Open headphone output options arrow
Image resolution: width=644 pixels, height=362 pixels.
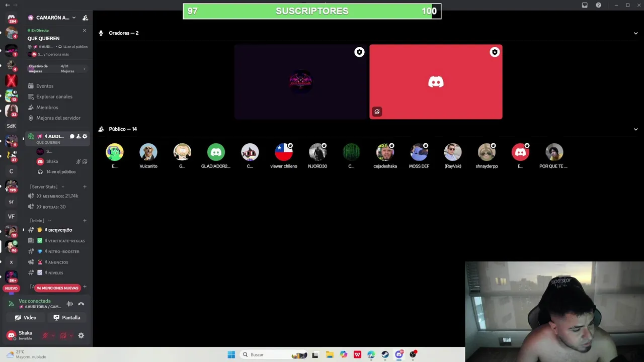point(71,335)
